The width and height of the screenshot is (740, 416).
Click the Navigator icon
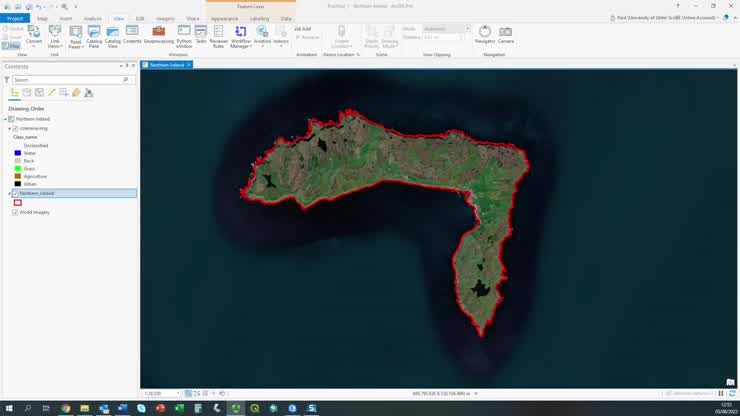point(485,35)
